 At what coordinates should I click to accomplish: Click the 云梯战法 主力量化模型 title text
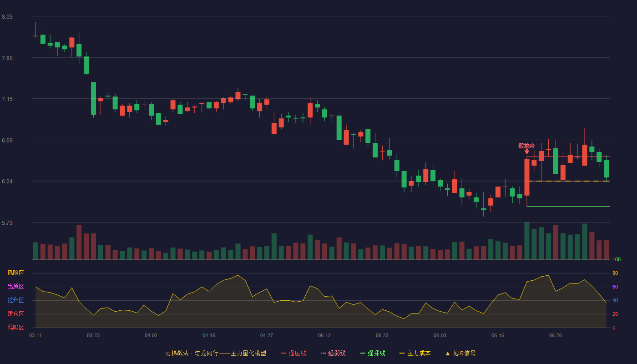pos(215,353)
